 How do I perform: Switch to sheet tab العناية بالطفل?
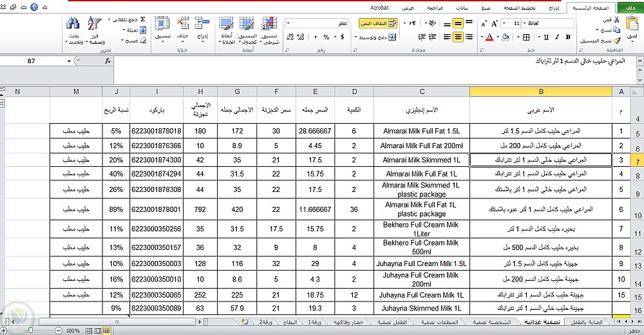(x=587, y=322)
